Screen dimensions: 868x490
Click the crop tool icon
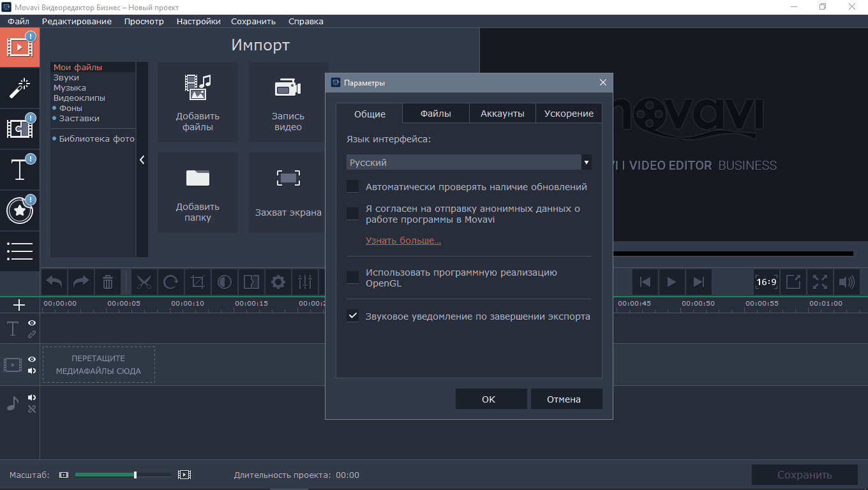(x=198, y=282)
